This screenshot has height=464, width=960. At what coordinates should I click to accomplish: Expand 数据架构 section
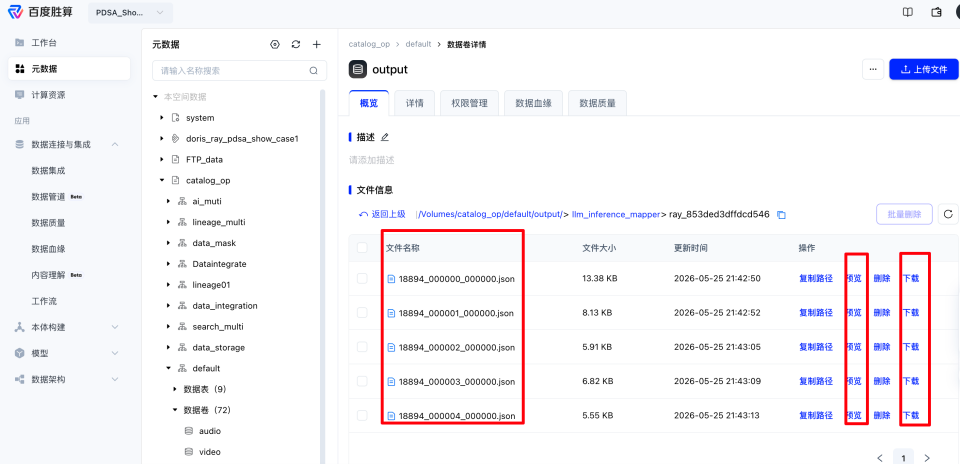[x=115, y=380]
